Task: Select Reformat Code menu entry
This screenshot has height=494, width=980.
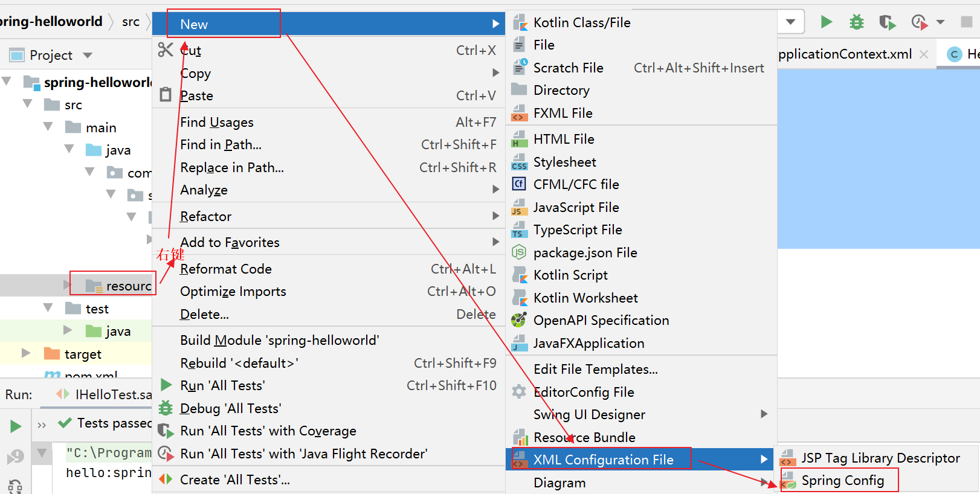Action: coord(328,269)
